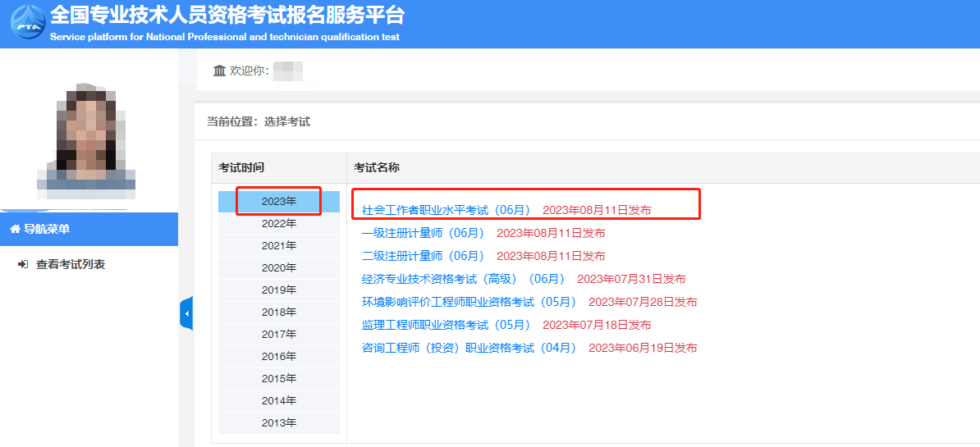The width and height of the screenshot is (980, 447).
Task: Select 环境影响评价工程师职业资格考试（05月）
Action: coord(469,302)
